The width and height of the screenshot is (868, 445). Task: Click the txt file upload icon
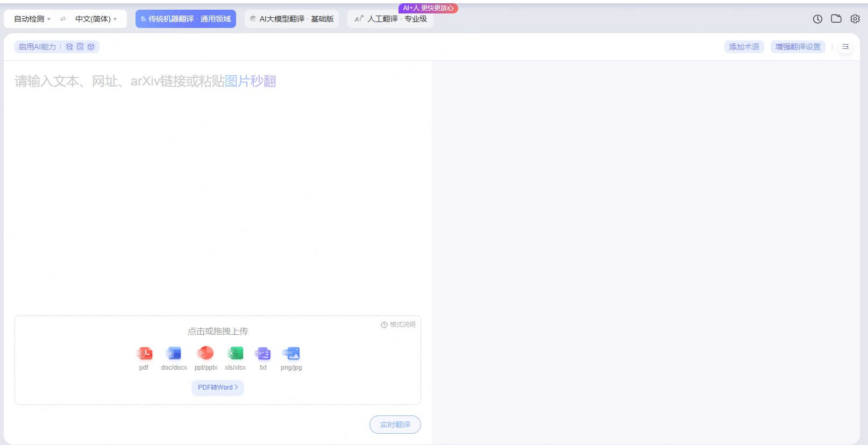(263, 353)
